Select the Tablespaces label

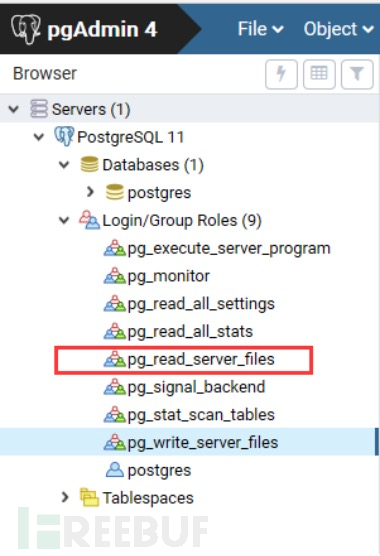pyautogui.click(x=148, y=499)
